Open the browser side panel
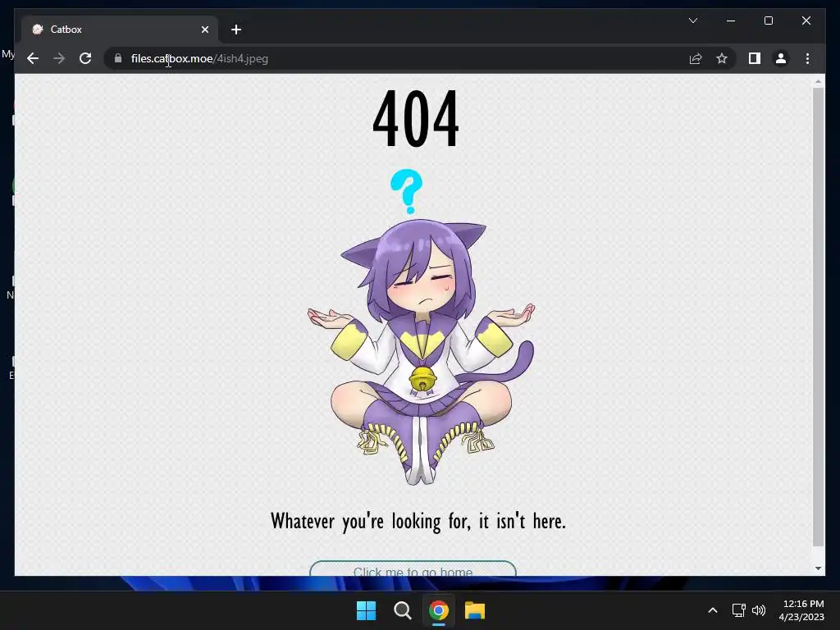This screenshot has height=630, width=840. pyautogui.click(x=755, y=58)
